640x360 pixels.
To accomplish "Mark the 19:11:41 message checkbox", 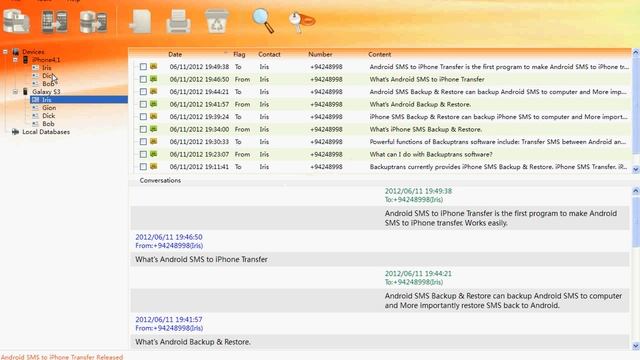I will 143,167.
